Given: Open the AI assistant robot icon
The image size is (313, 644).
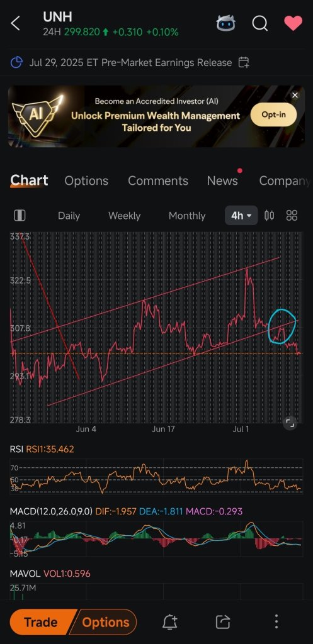Looking at the screenshot, I should (226, 23).
